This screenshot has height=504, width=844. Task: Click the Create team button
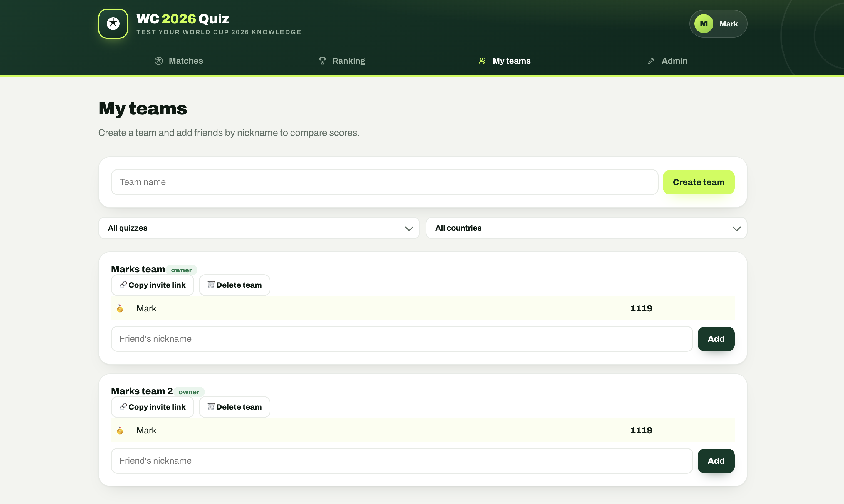699,182
